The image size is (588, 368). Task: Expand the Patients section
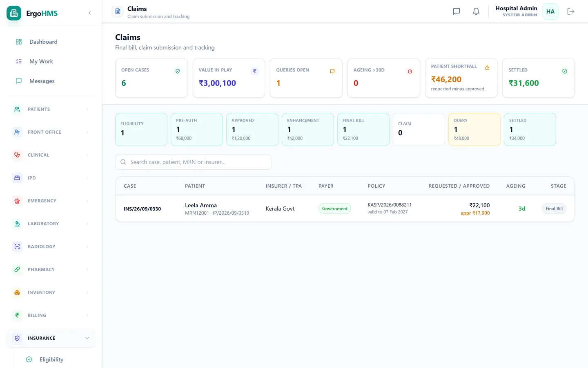pyautogui.click(x=51, y=109)
